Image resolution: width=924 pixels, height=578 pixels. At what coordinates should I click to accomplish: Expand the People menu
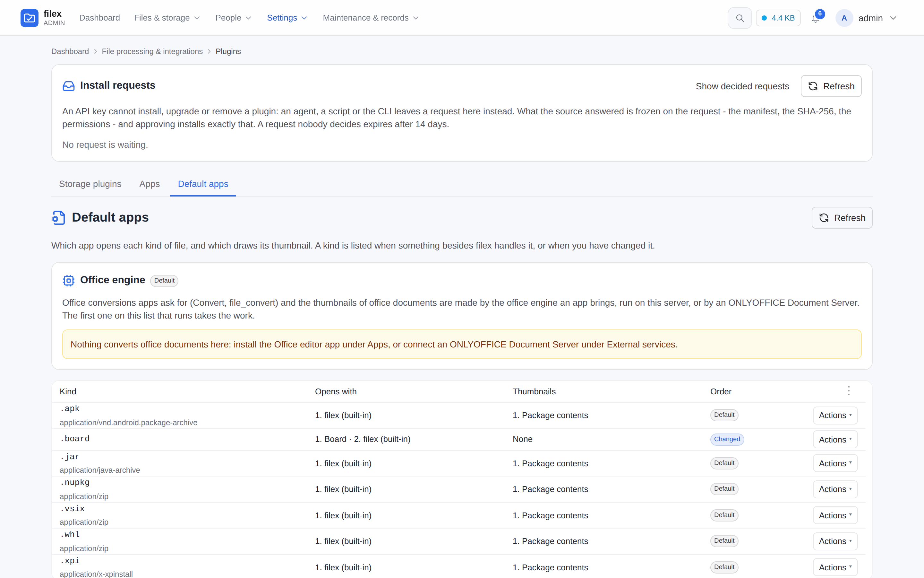click(x=233, y=18)
